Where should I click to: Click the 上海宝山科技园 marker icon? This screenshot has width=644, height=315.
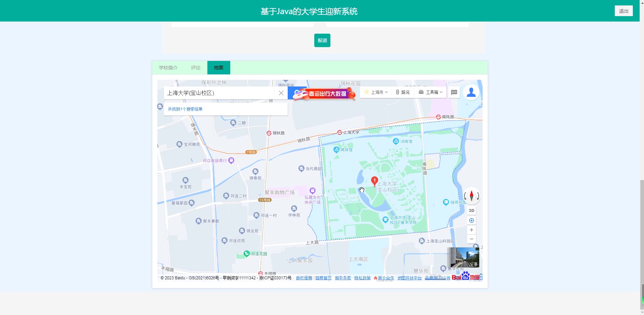coord(422,241)
